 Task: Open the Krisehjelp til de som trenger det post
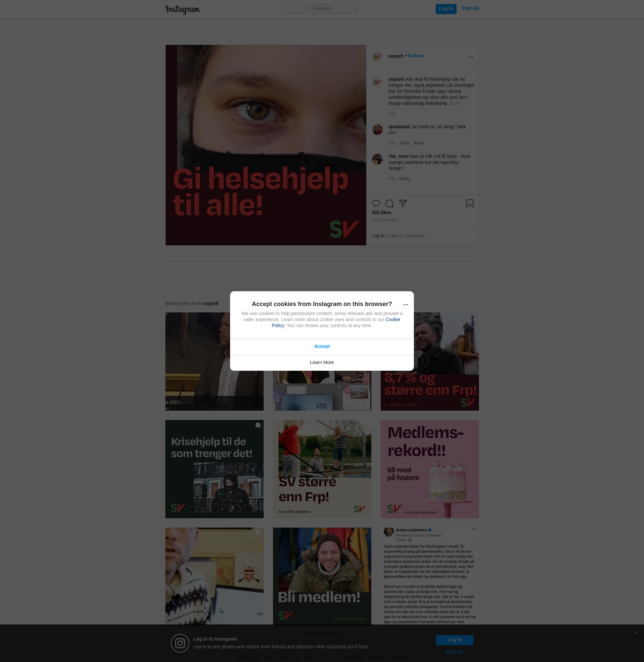tap(214, 469)
